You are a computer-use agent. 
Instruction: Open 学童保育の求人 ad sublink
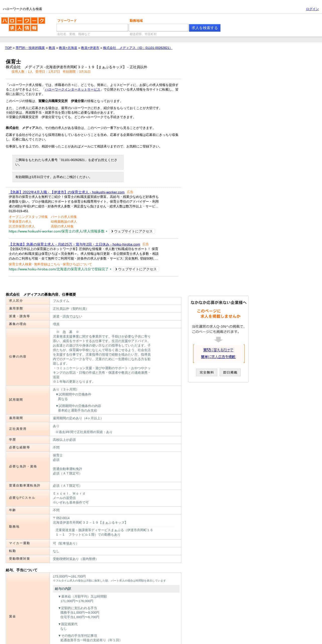click(x=20, y=222)
